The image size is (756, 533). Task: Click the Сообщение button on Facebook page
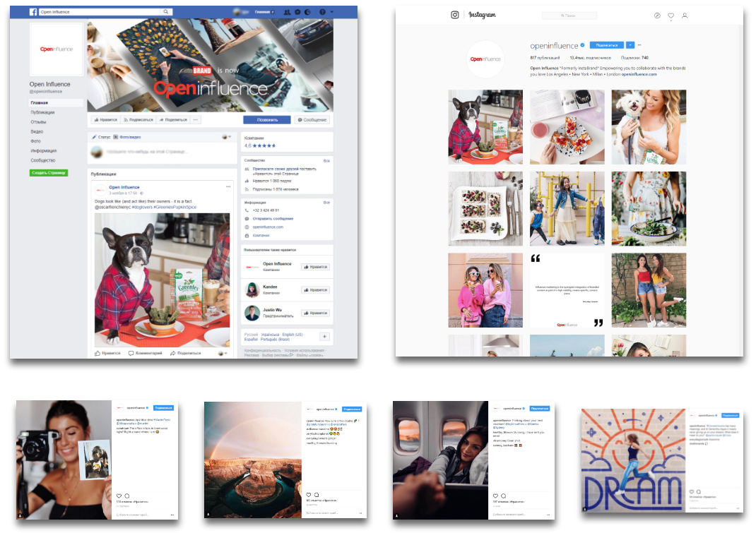point(312,119)
